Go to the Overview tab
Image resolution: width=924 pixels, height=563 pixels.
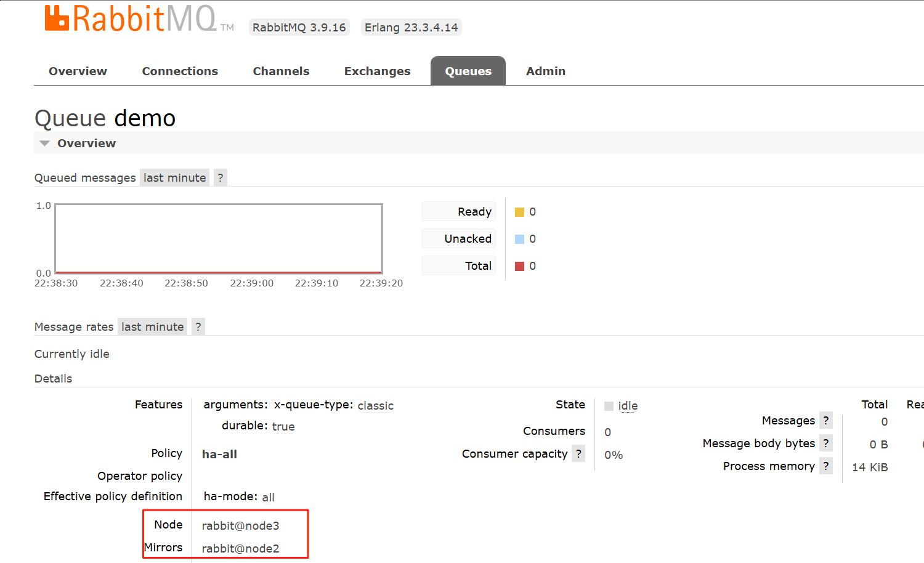(x=78, y=71)
